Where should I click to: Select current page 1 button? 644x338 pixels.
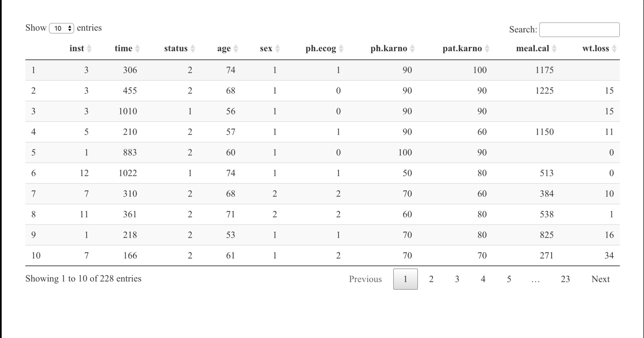click(405, 279)
